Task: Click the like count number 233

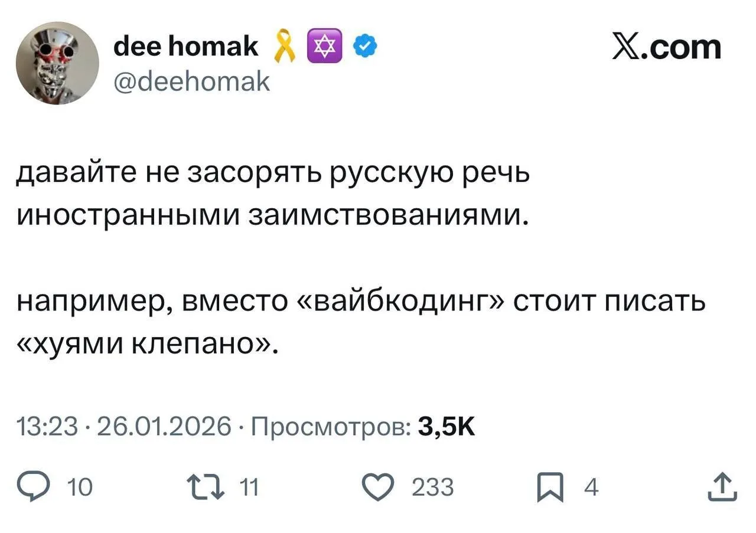Action: point(432,488)
